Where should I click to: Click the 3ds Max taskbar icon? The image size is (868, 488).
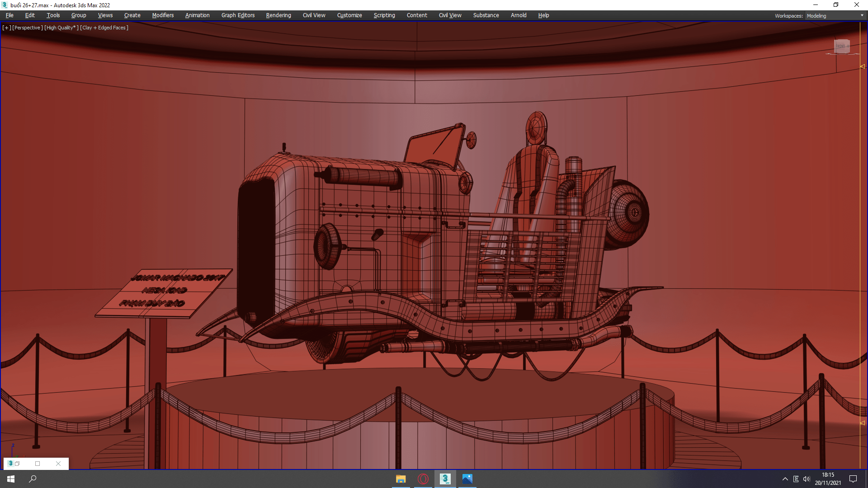tap(445, 479)
